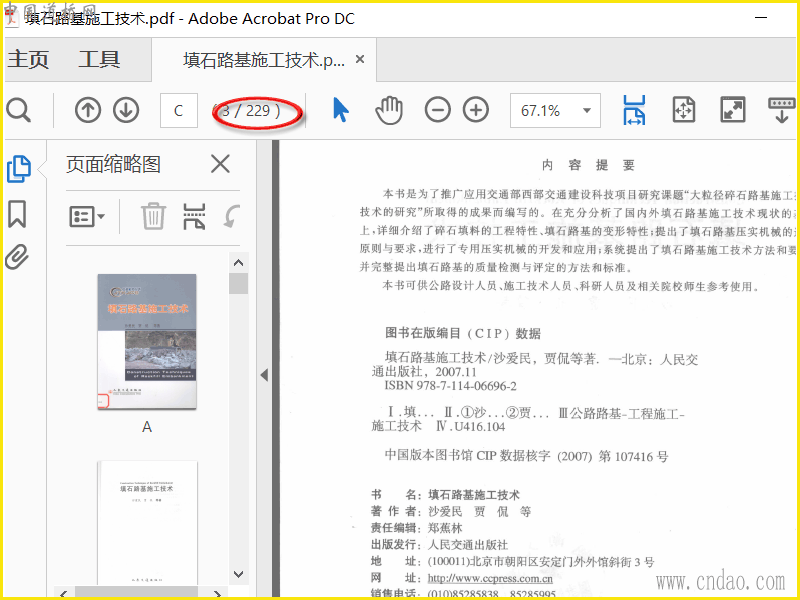Zoom in with the plus button

pos(476,110)
